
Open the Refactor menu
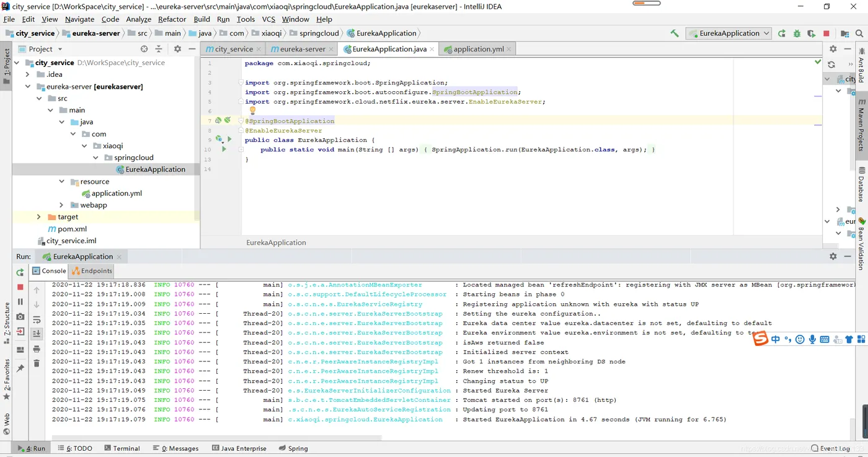click(172, 19)
